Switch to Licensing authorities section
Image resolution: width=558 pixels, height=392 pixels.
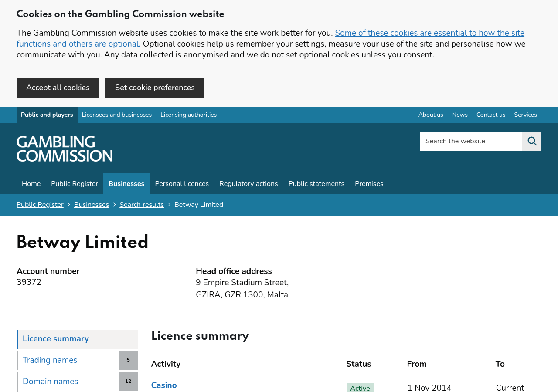tap(188, 115)
